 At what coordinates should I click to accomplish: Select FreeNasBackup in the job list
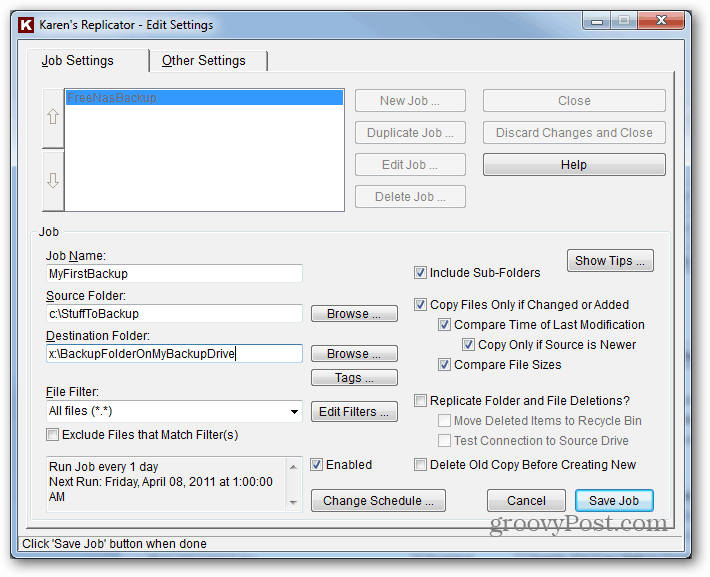coord(204,98)
